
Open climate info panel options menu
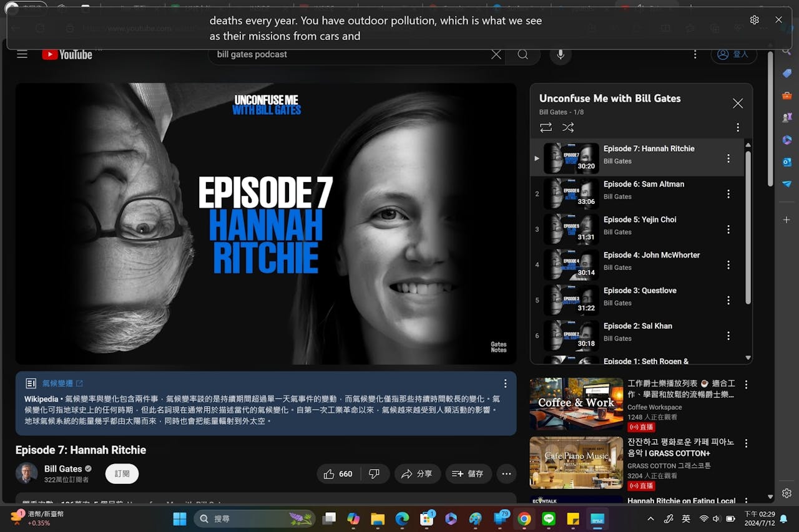(505, 384)
